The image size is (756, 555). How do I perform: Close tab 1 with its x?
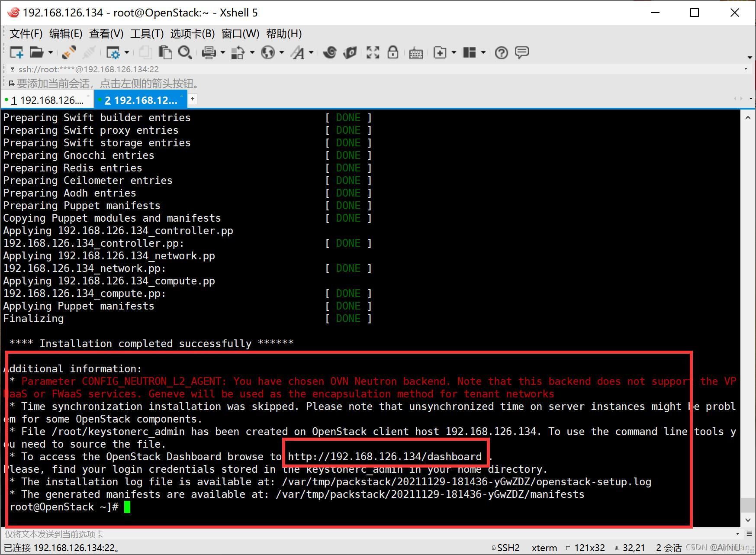[x=88, y=96]
